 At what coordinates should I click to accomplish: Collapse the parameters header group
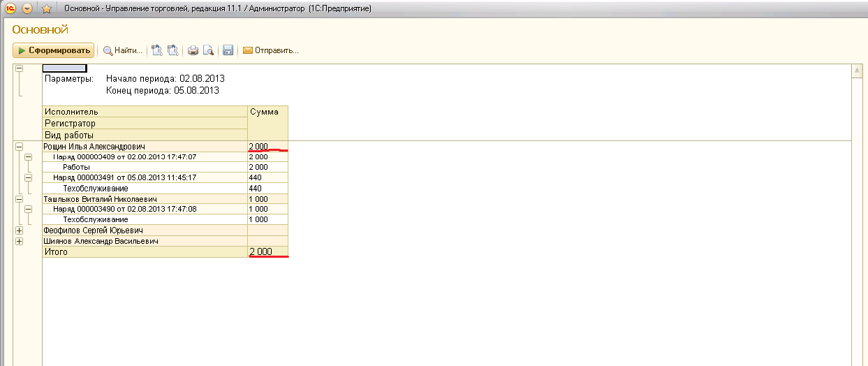pyautogui.click(x=19, y=68)
